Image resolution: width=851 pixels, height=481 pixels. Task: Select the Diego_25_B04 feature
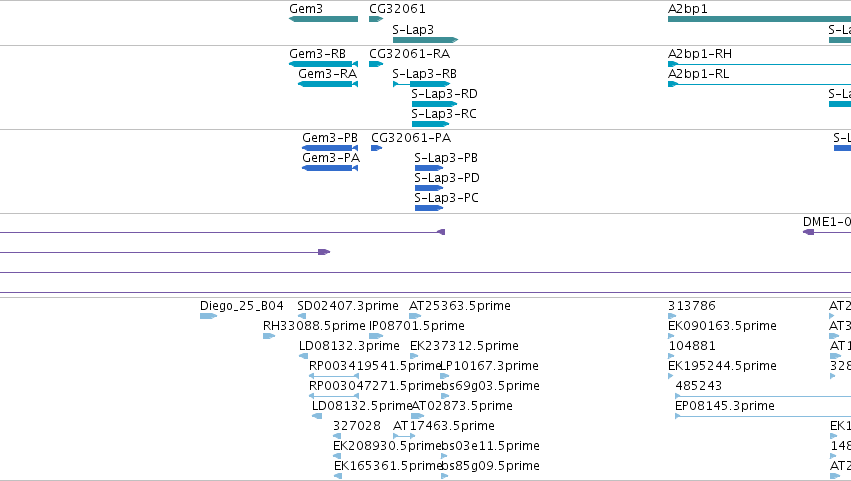point(208,316)
